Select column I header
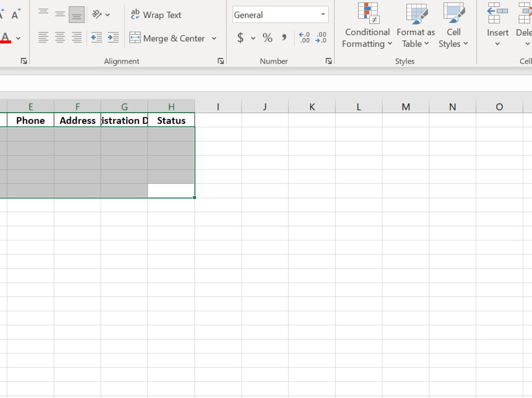 (218, 107)
